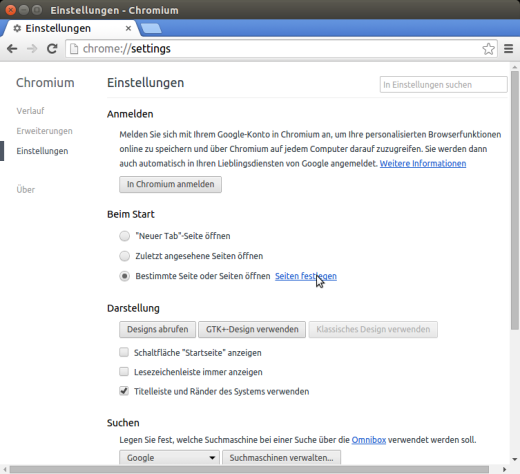Open the Chromium hamburger menu

[x=508, y=49]
